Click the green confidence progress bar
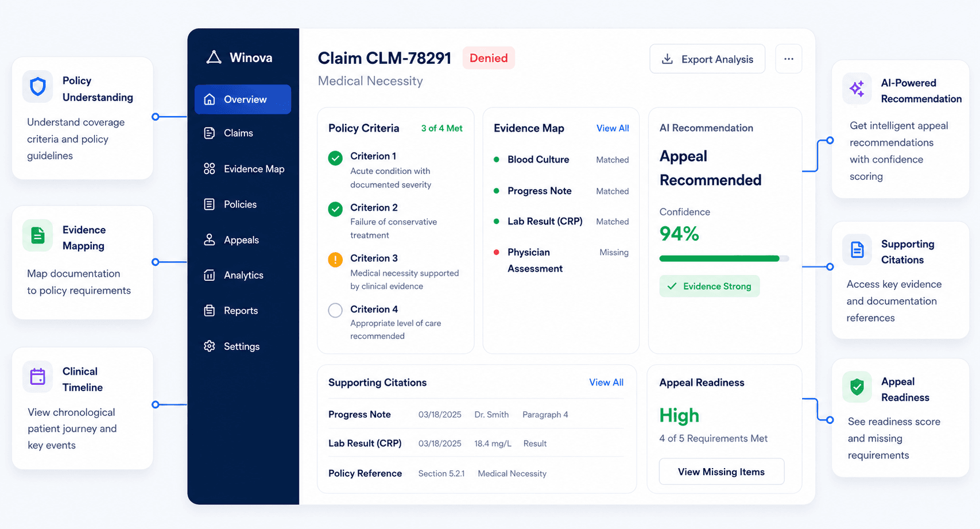 (x=719, y=258)
